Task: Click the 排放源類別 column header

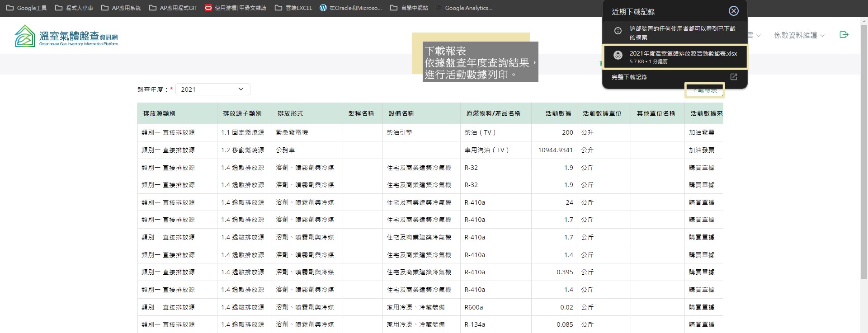Action: coord(159,113)
